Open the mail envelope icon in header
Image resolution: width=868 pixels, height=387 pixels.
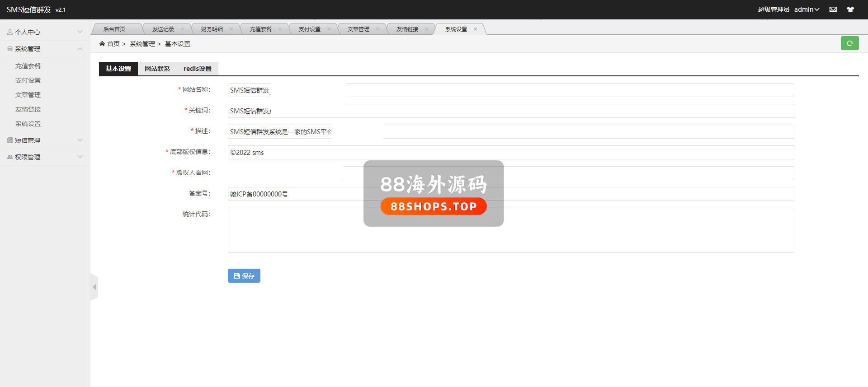(833, 9)
